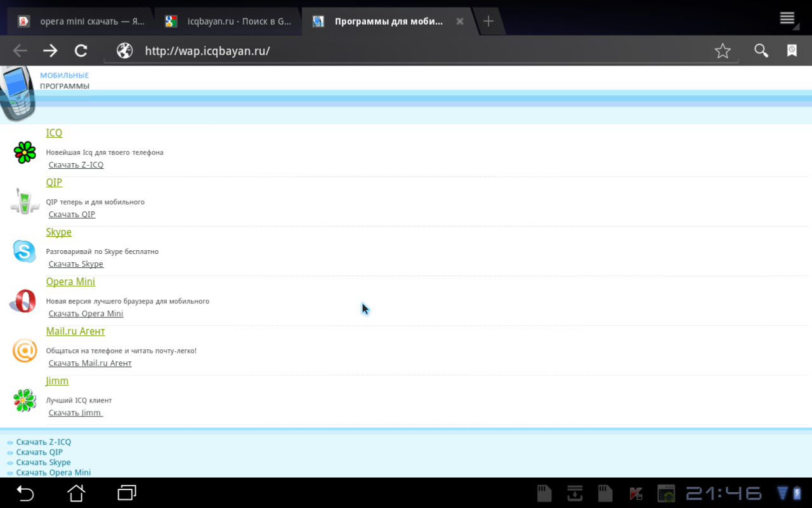Close the Программы для моби... tab
The width and height of the screenshot is (812, 508).
tap(460, 21)
